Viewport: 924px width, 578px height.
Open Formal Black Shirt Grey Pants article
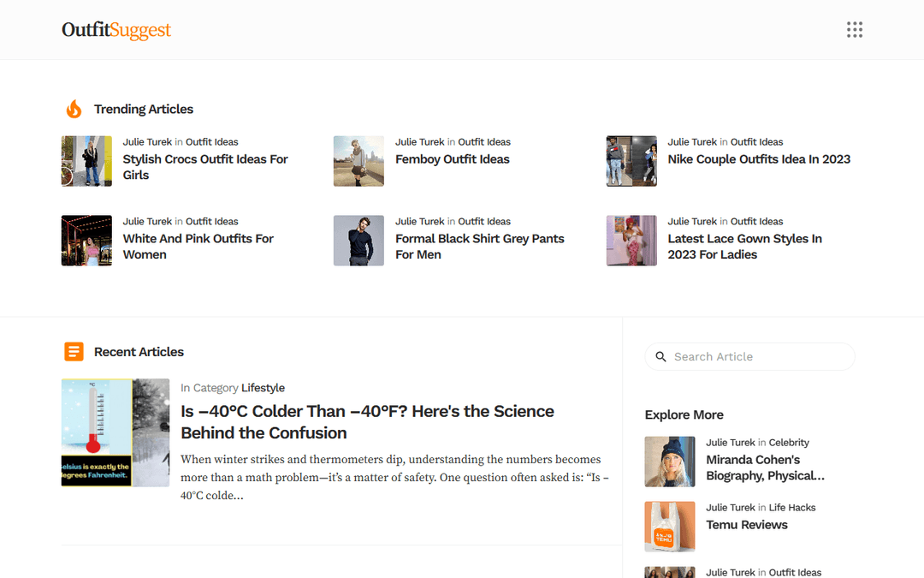[479, 247]
